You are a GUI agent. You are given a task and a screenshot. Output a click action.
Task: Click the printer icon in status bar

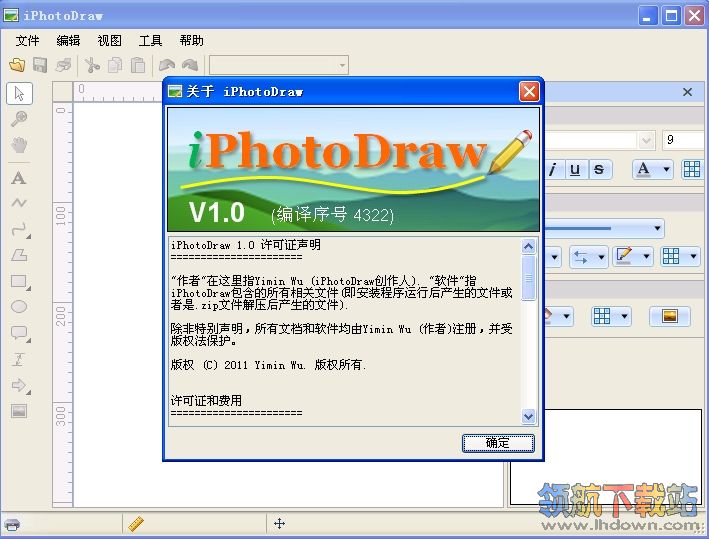(12, 525)
